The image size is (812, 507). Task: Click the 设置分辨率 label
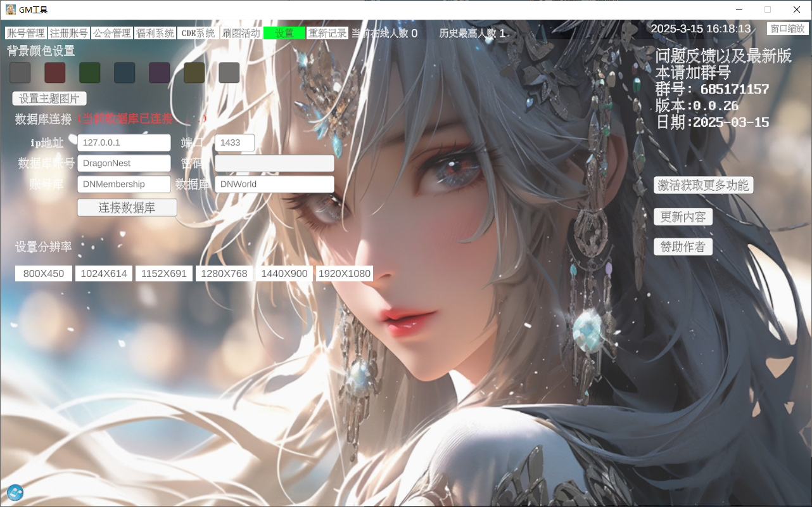coord(44,247)
